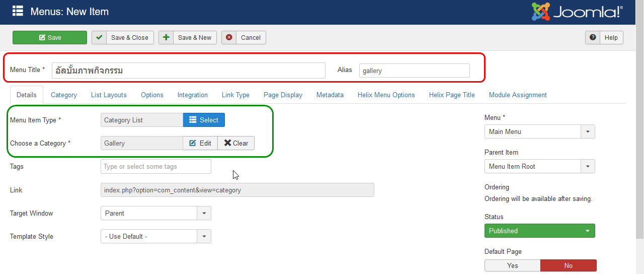Click the plus icon for Save & New
This screenshot has height=274, width=644.
[x=166, y=37]
